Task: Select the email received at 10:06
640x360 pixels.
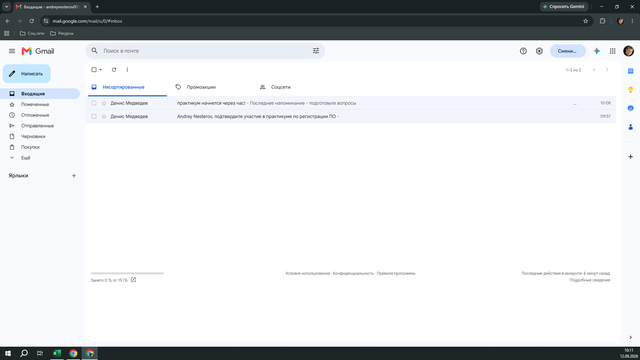Action: [x=94, y=103]
